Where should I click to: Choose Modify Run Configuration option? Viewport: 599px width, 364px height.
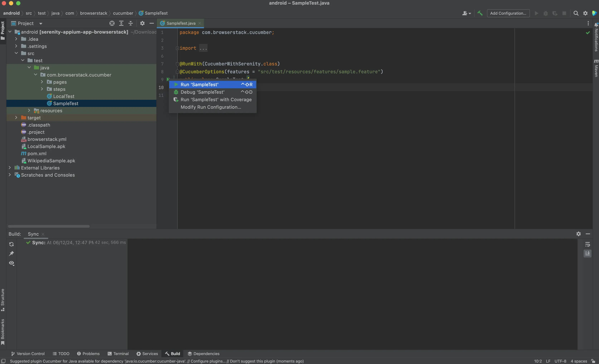point(211,107)
